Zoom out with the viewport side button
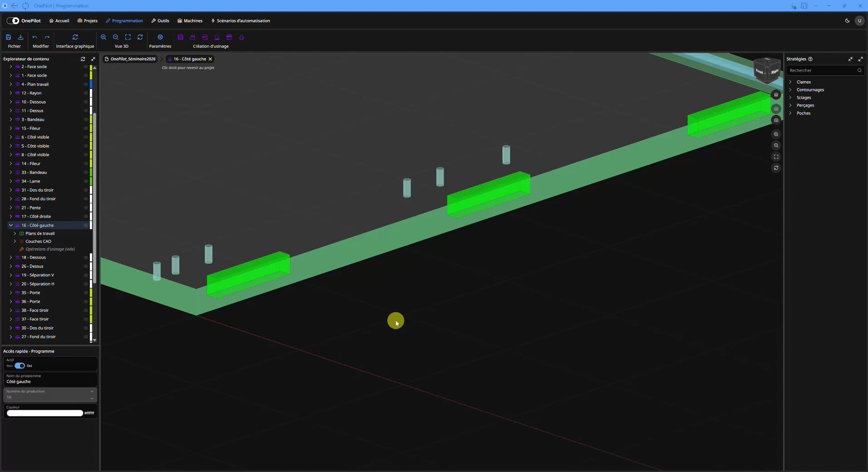Screen dimensions: 868x472 pyautogui.click(x=776, y=146)
